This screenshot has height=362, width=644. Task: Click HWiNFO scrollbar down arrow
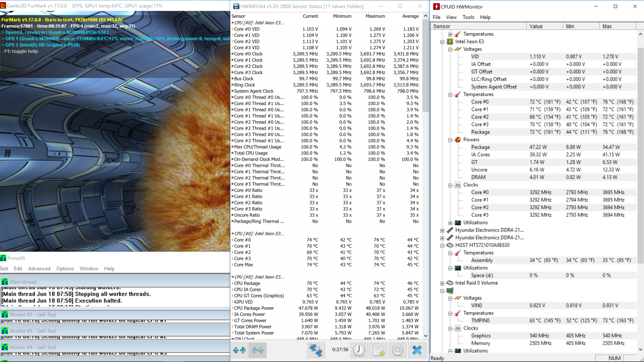[x=426, y=336]
